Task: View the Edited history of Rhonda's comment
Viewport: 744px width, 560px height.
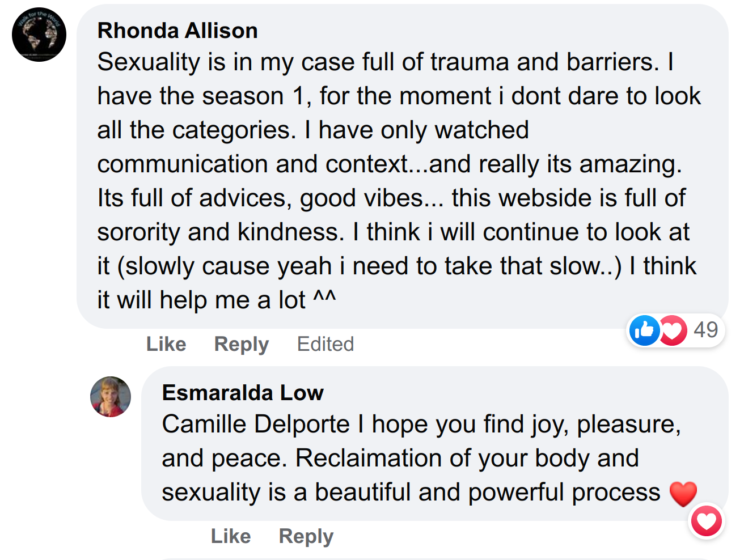Action: (325, 344)
